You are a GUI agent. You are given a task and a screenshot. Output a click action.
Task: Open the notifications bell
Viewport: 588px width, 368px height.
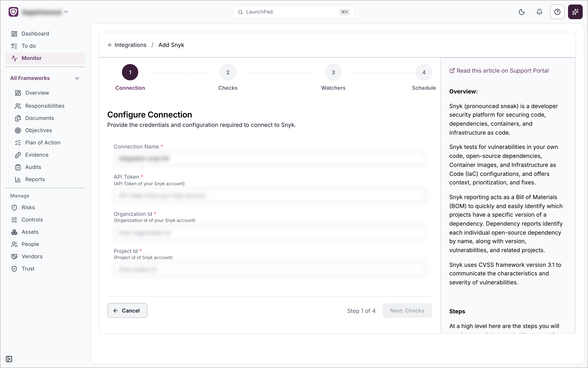coord(539,12)
